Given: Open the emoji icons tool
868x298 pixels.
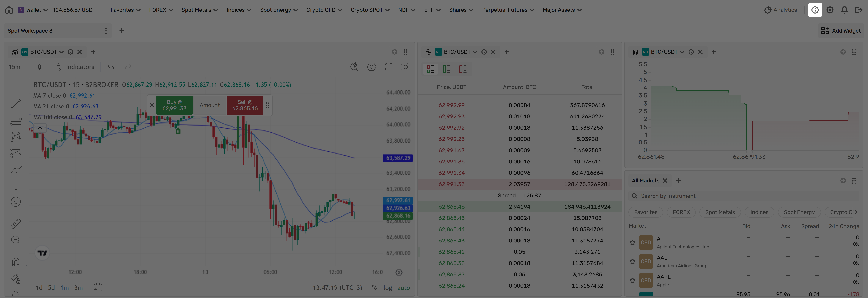Looking at the screenshot, I should pos(16,202).
